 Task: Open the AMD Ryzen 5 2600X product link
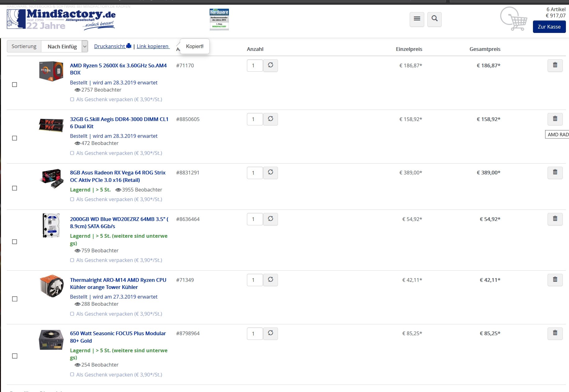(118, 69)
